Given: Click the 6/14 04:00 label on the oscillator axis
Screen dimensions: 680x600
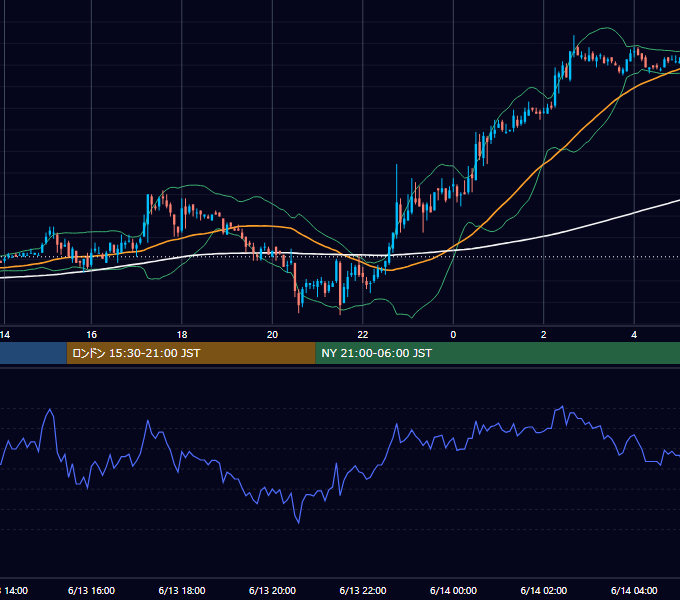Looking at the screenshot, I should tap(634, 590).
